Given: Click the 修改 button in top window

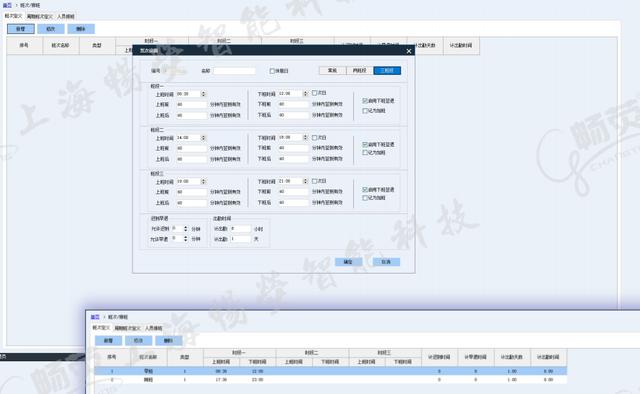Looking at the screenshot, I should (x=51, y=29).
